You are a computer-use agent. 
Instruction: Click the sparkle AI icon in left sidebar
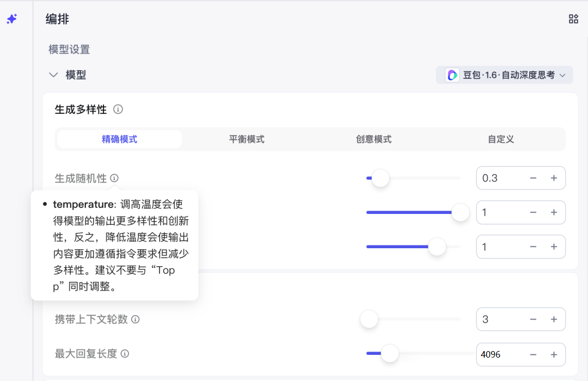11,19
